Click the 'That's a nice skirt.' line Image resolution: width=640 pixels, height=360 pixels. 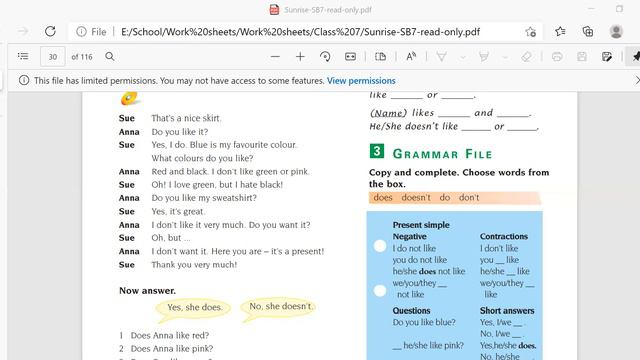coord(186,118)
